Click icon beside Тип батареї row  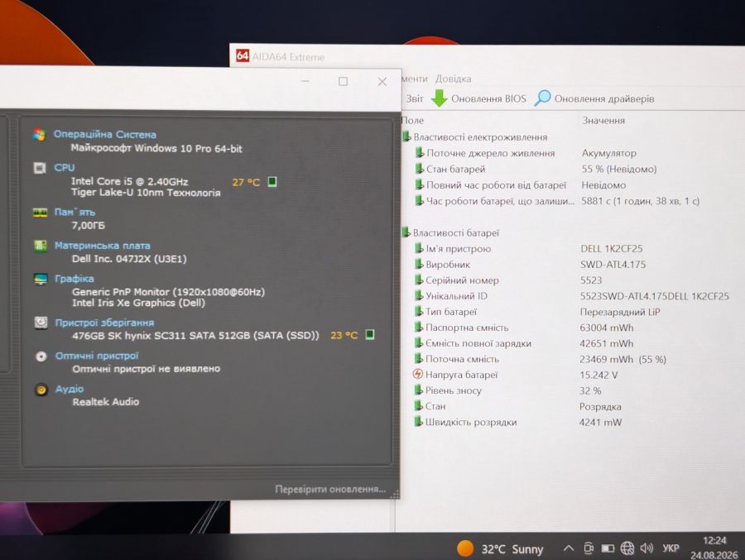(419, 311)
